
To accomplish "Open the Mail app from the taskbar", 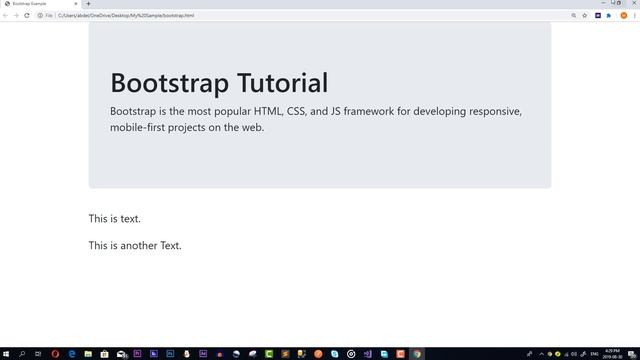I will pos(121,354).
